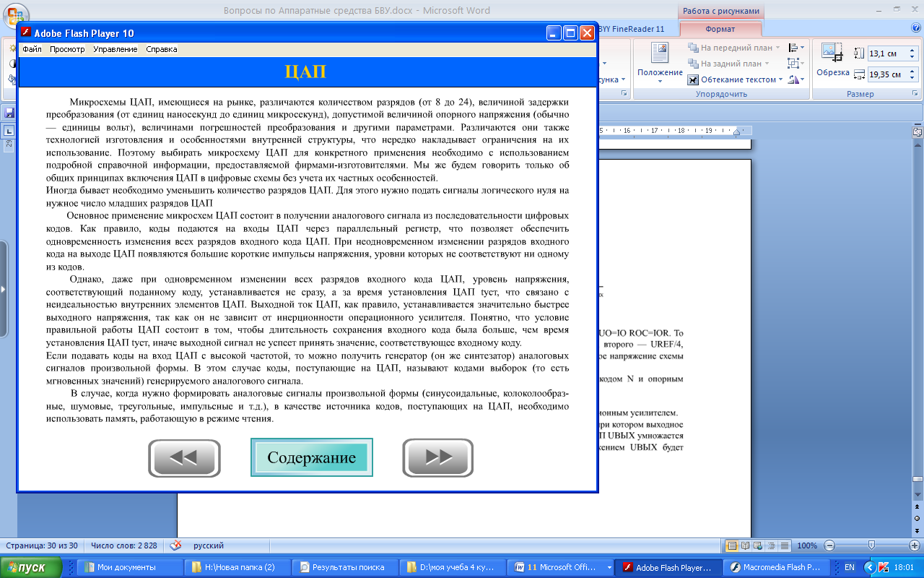
Task: Open the Rotate objects icon in ribbon
Action: pyautogui.click(x=796, y=79)
